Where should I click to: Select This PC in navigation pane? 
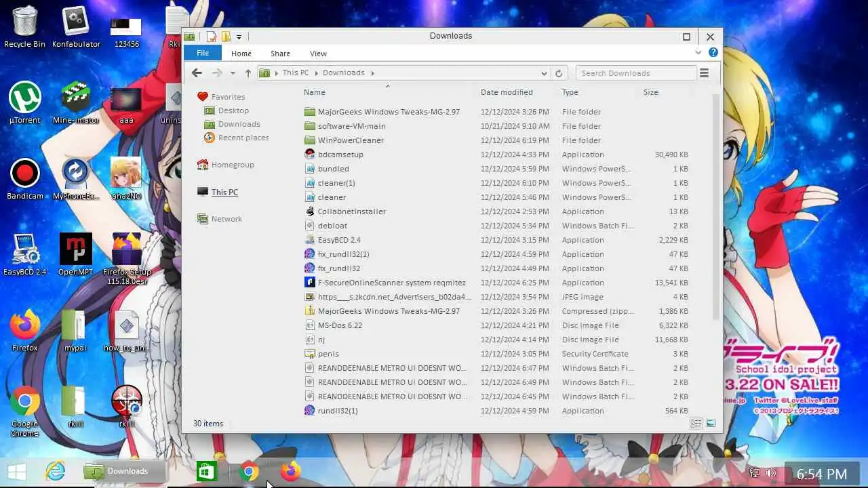pyautogui.click(x=218, y=192)
